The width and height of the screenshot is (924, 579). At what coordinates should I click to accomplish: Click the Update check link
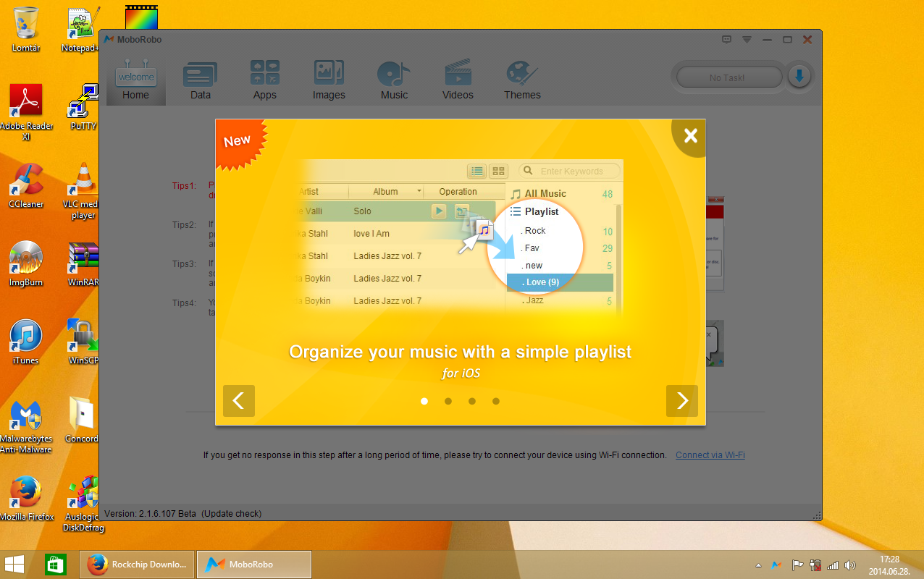pyautogui.click(x=231, y=514)
